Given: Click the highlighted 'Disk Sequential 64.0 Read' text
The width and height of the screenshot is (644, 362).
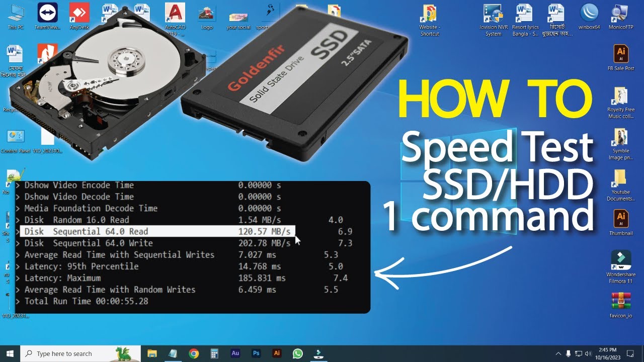Looking at the screenshot, I should 87,231.
